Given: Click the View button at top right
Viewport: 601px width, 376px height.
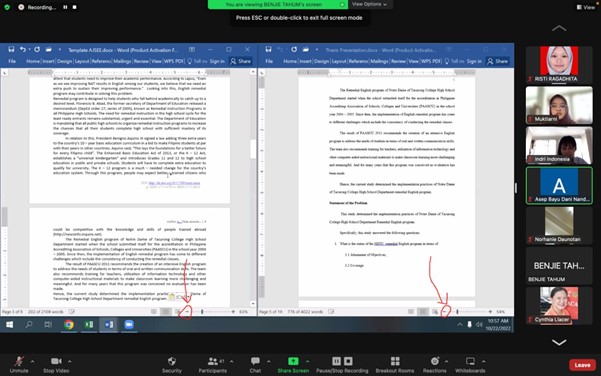Looking at the screenshot, I should click(586, 7).
